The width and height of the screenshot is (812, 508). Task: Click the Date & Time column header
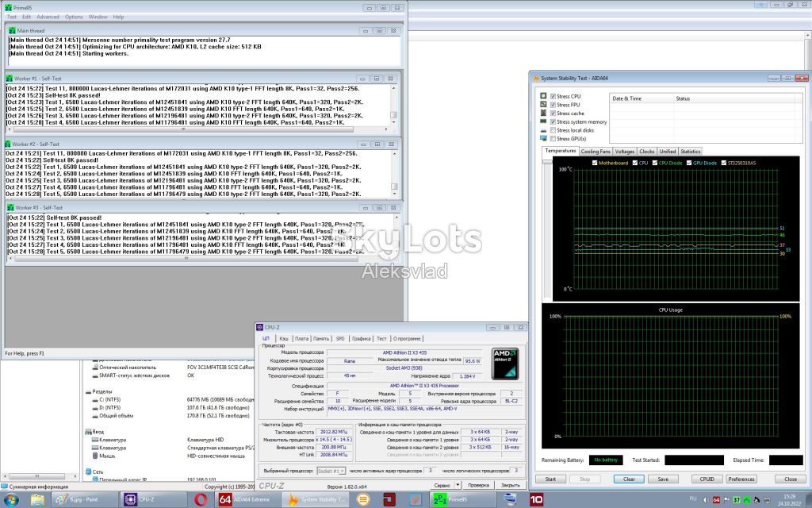(641, 98)
